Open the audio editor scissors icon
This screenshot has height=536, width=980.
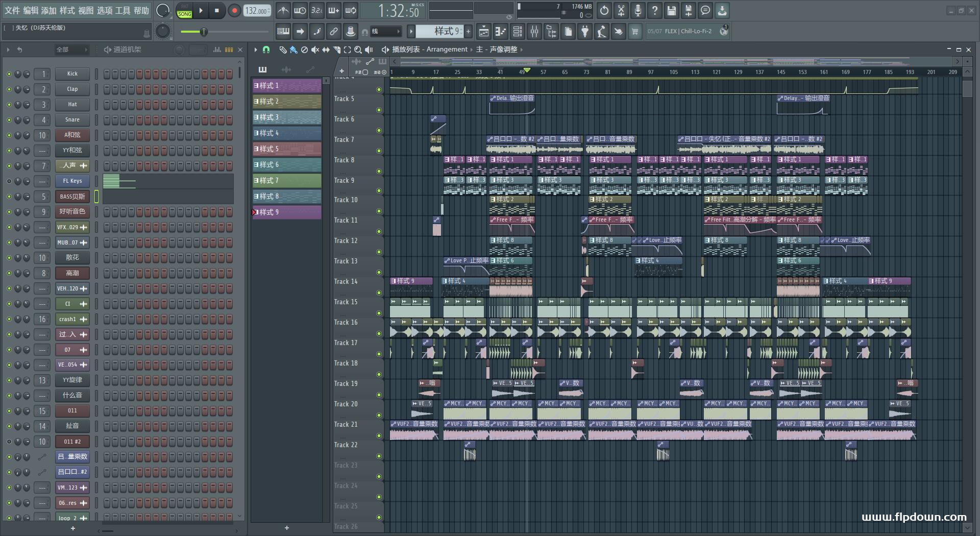click(x=621, y=10)
